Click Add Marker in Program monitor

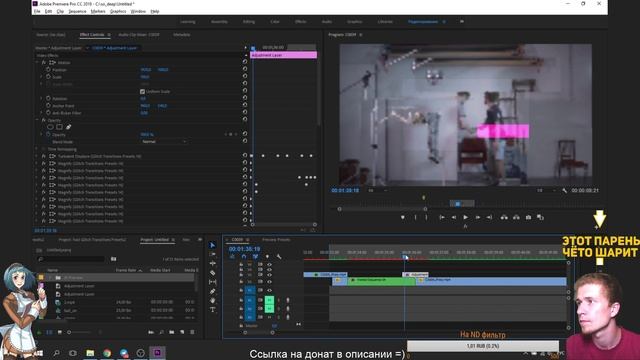[402, 218]
